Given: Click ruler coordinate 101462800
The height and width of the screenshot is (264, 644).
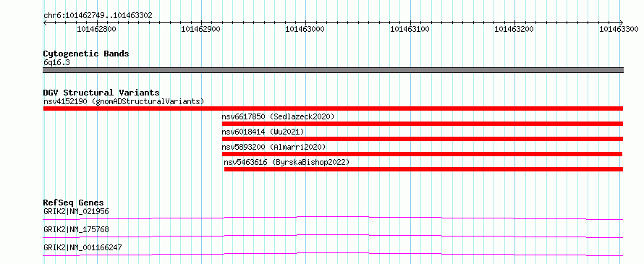Looking at the screenshot, I should tap(96, 29).
